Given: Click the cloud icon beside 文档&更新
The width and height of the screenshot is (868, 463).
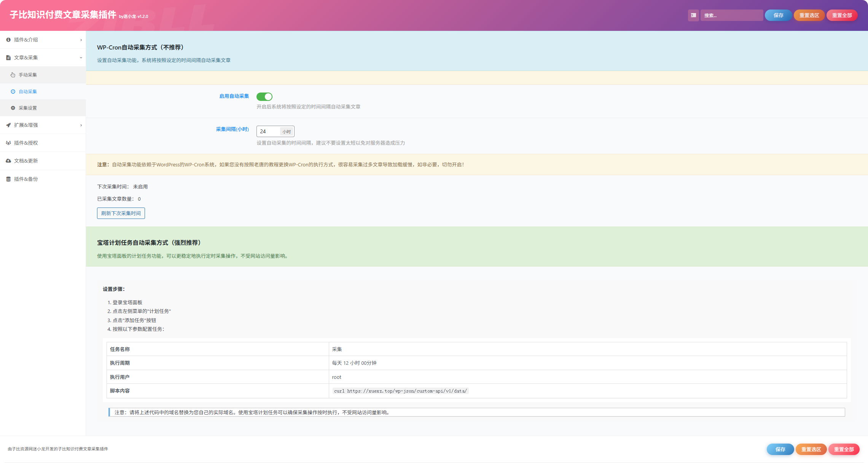Looking at the screenshot, I should pos(8,161).
